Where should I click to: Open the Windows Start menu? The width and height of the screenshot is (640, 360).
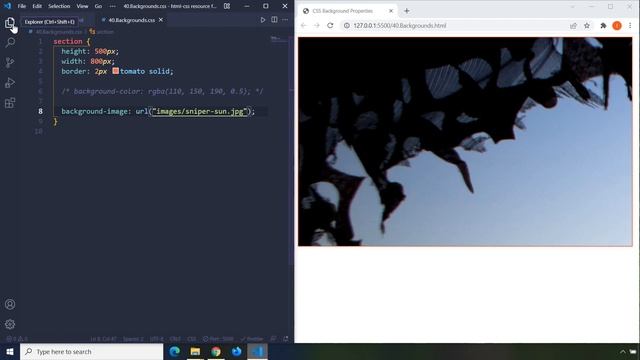10,351
